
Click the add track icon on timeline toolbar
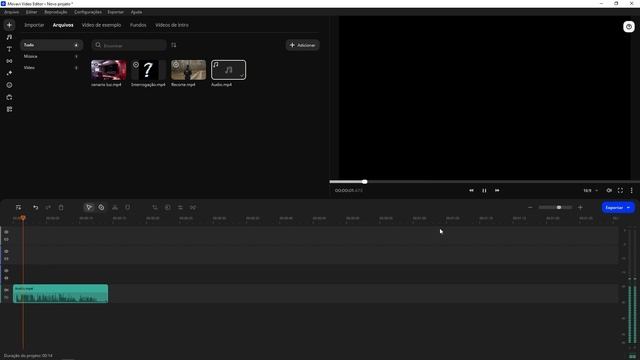[x=18, y=207]
